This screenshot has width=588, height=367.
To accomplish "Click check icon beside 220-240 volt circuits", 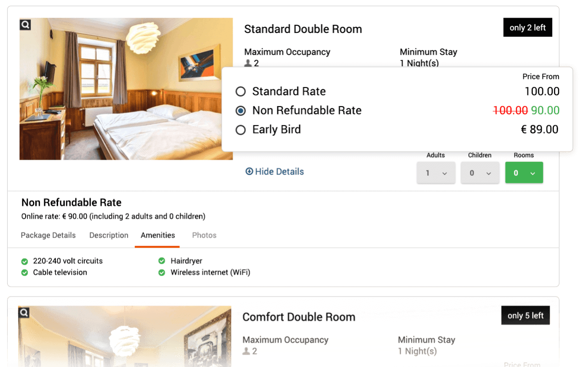I will 25,261.
